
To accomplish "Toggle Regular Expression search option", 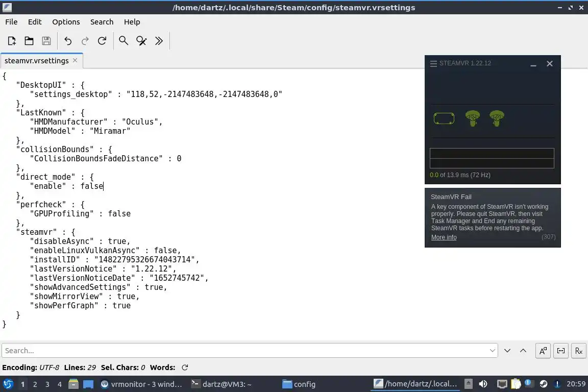I will click(x=579, y=351).
